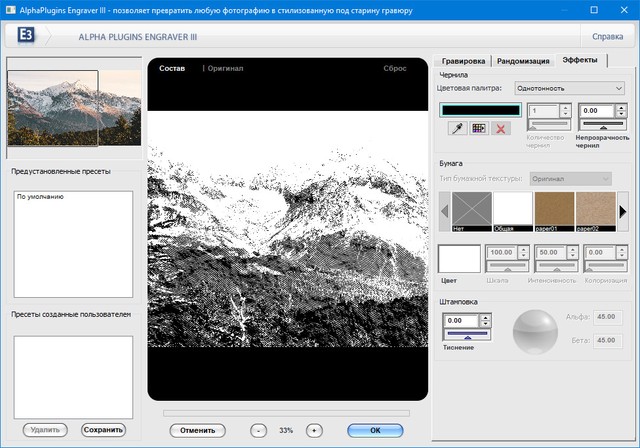640x448 pixels.
Task: Open Справка help
Action: coord(607,37)
